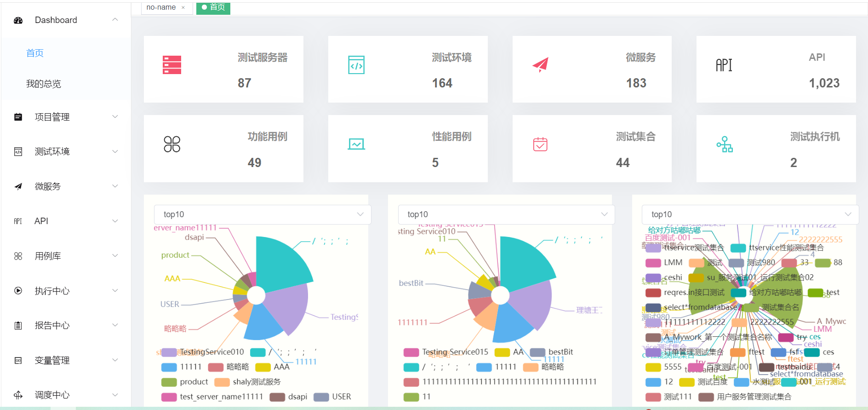This screenshot has width=868, height=410.
Task: Click the Dashboard palette icon in sidebar
Action: [18, 20]
